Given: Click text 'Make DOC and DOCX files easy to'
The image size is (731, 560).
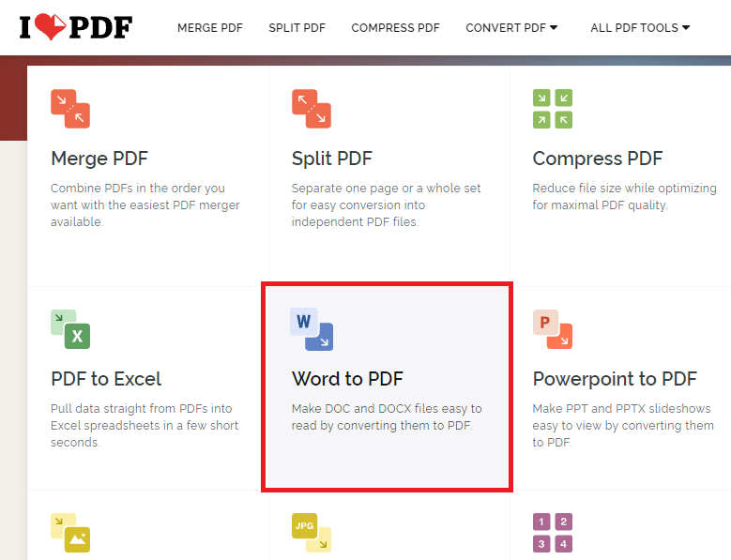Looking at the screenshot, I should (x=387, y=409).
